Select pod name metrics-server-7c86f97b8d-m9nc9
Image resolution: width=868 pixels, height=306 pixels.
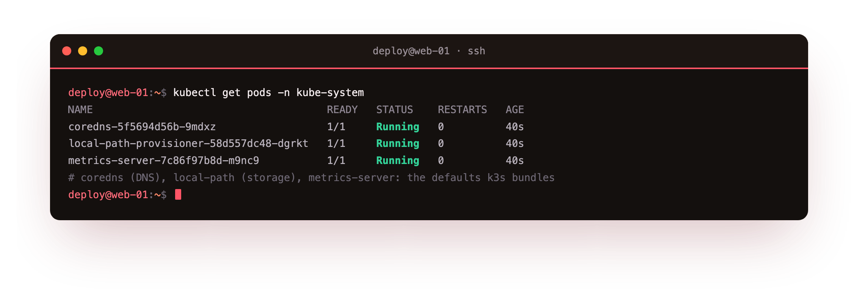pyautogui.click(x=164, y=161)
